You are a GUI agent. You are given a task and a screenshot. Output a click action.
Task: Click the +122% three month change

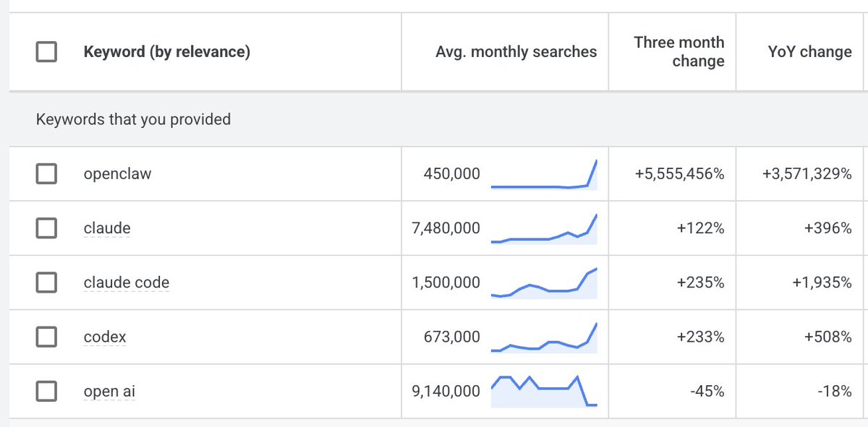[701, 228]
